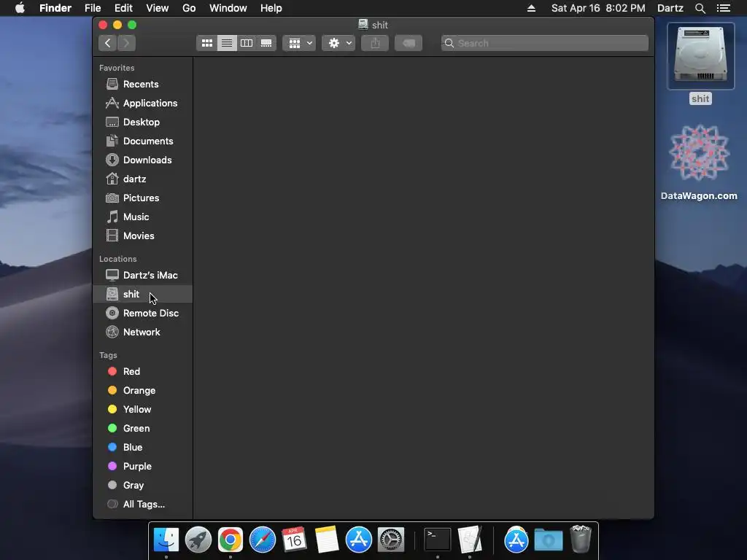This screenshot has height=560, width=747.
Task: Open the Finder menu
Action: (x=55, y=8)
